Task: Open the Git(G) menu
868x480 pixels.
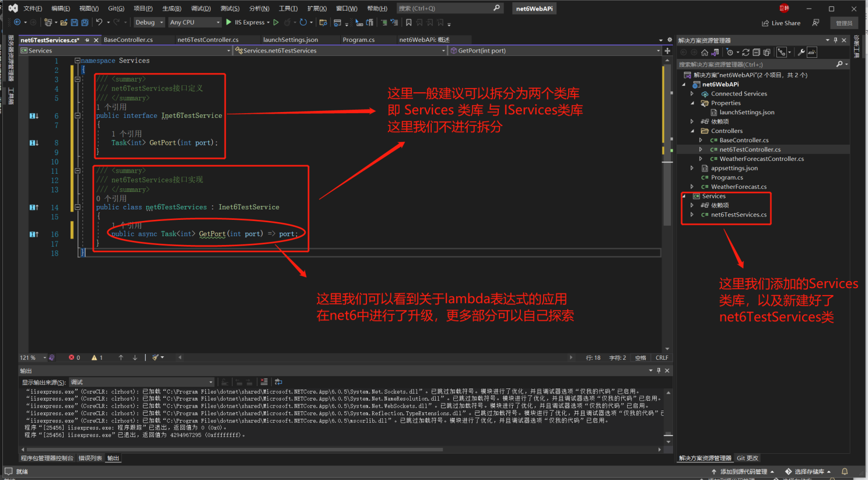Action: [x=116, y=8]
